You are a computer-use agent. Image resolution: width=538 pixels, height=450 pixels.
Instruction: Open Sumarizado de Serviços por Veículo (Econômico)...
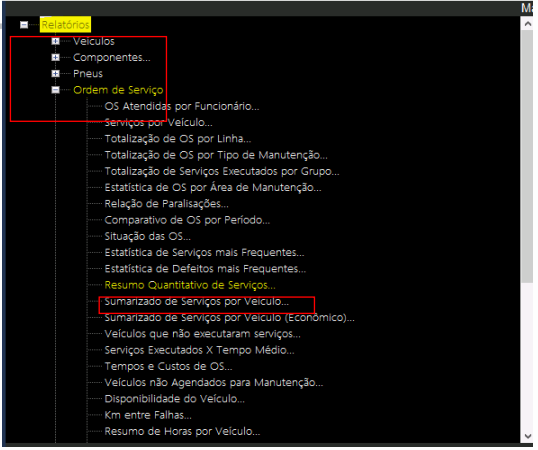click(230, 318)
